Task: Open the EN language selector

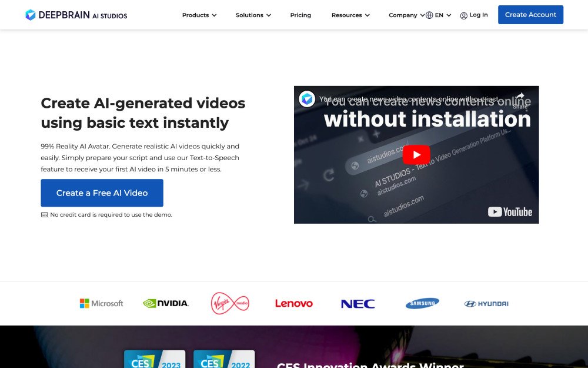Action: tap(443, 15)
